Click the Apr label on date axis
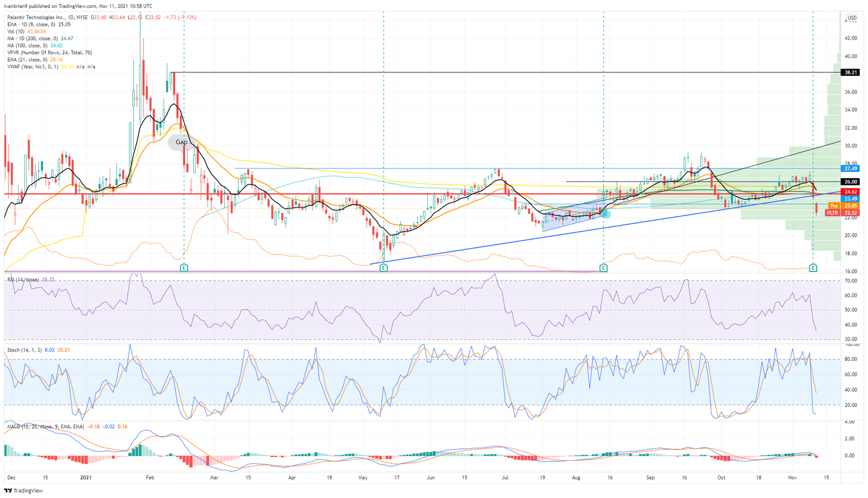 tap(292, 478)
